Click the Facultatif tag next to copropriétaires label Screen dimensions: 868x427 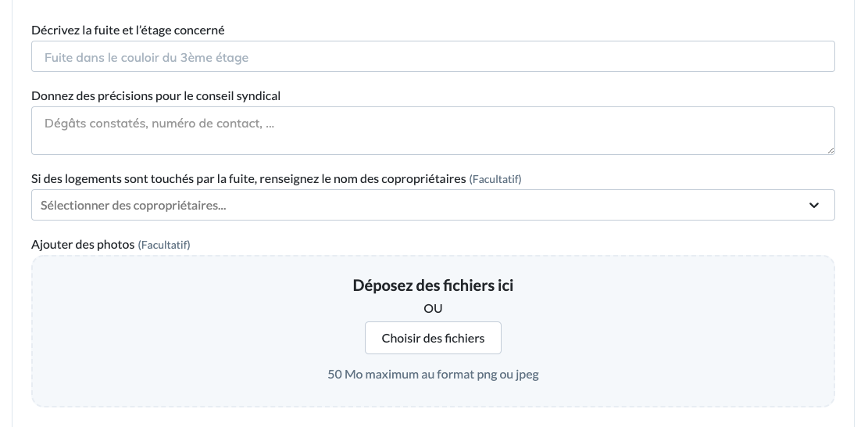point(495,179)
